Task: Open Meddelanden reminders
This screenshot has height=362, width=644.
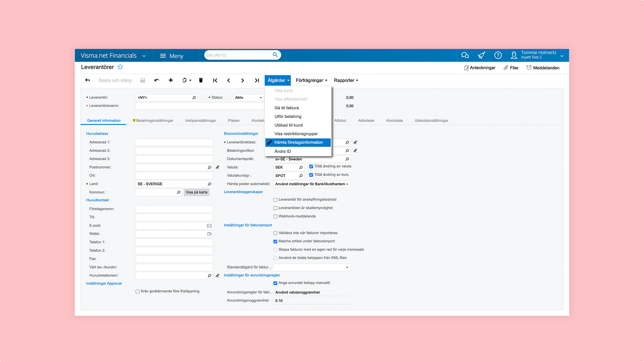Action: pos(543,68)
